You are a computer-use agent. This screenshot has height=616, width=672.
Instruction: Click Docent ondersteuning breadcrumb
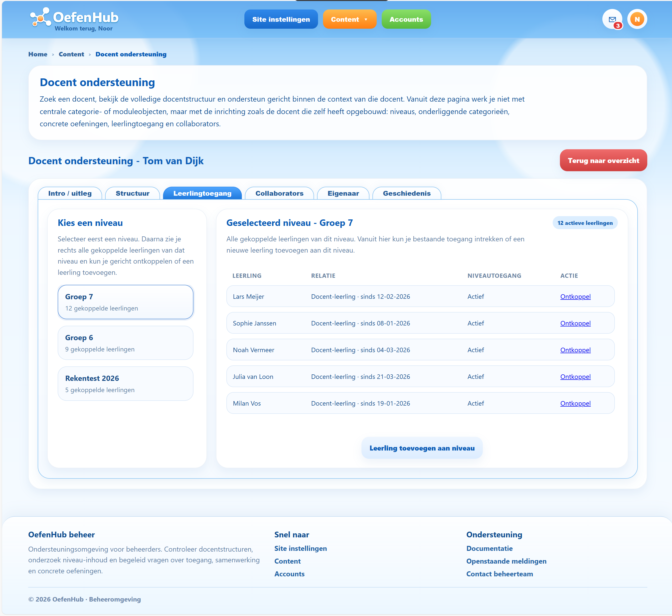click(x=131, y=54)
